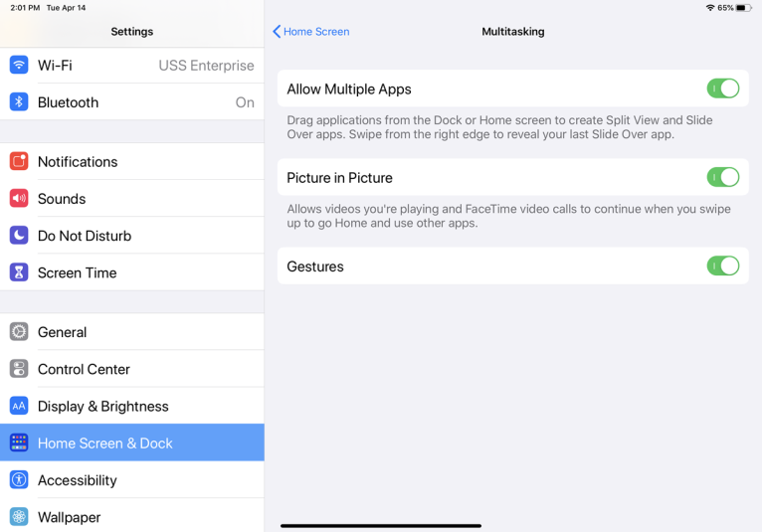Viewport: 762px width, 532px height.
Task: Tap the Wi-Fi icon in sidebar
Action: (19, 65)
